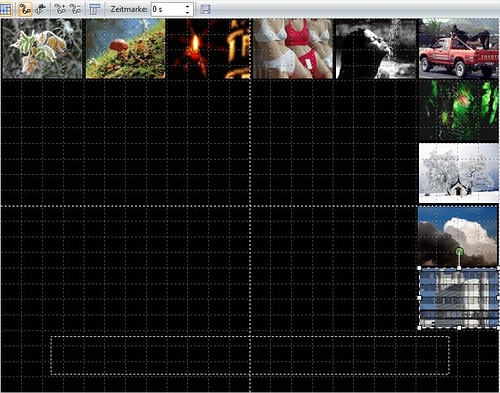
Task: Select the snowy trees chapel image
Action: pos(459,173)
